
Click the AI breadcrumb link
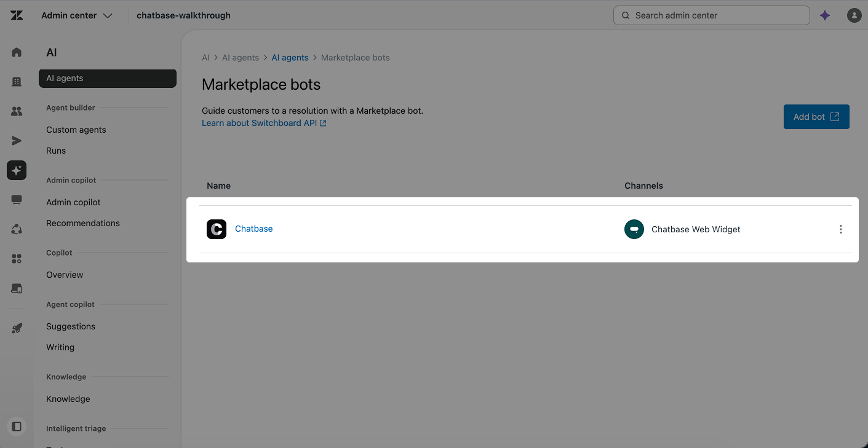(x=205, y=58)
